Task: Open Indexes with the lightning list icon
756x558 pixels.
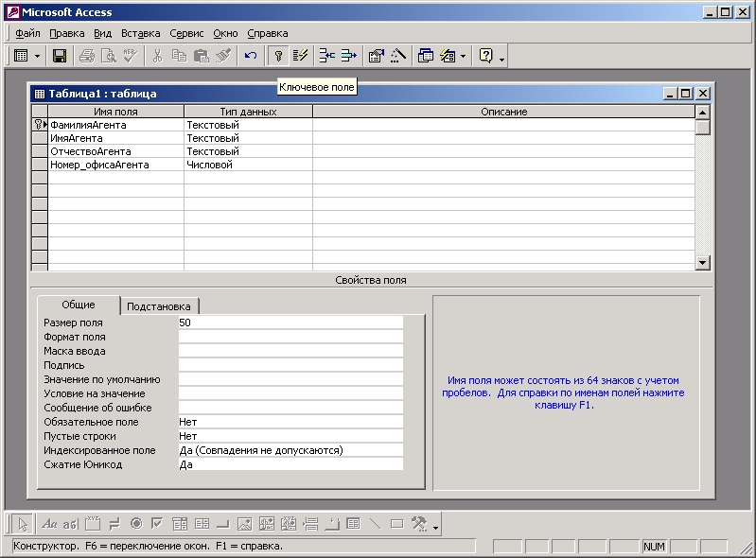Action: [x=300, y=56]
